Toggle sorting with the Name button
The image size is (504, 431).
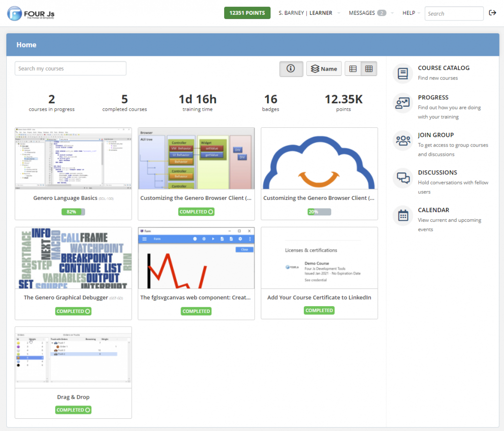click(324, 69)
